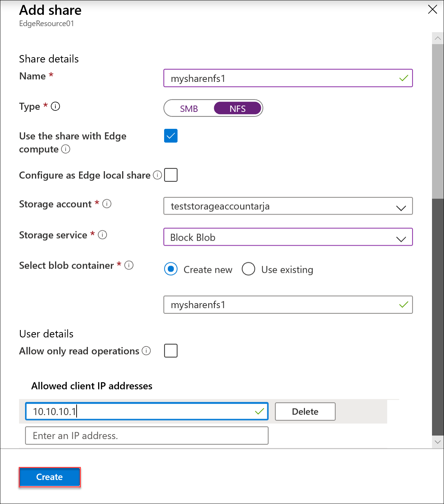The width and height of the screenshot is (444, 504).
Task: Click info icon for read operations option
Action: pyautogui.click(x=146, y=351)
